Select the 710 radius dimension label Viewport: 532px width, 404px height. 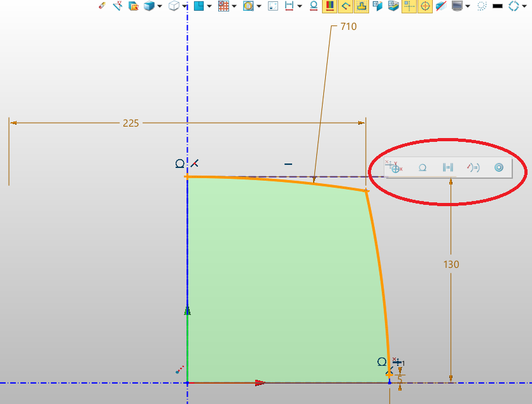coord(349,27)
